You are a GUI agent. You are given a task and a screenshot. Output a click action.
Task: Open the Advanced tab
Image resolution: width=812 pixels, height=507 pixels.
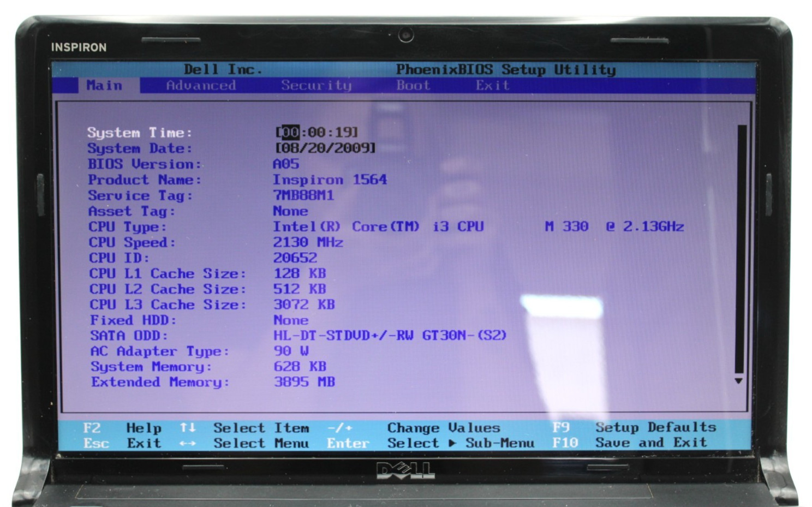(201, 86)
